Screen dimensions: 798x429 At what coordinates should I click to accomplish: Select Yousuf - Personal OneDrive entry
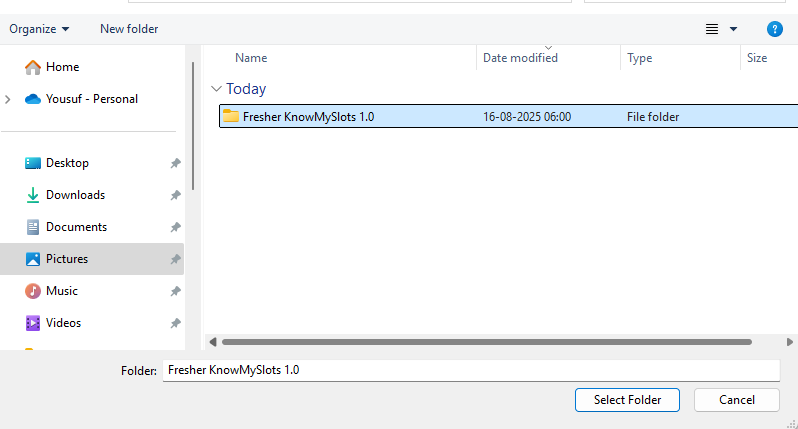pyautogui.click(x=92, y=99)
